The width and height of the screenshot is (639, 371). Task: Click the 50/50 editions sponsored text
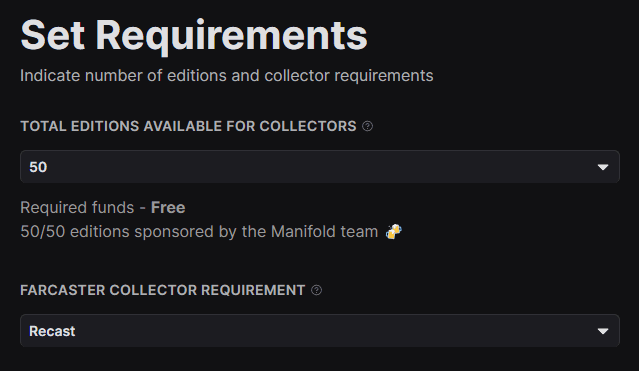[x=199, y=232]
